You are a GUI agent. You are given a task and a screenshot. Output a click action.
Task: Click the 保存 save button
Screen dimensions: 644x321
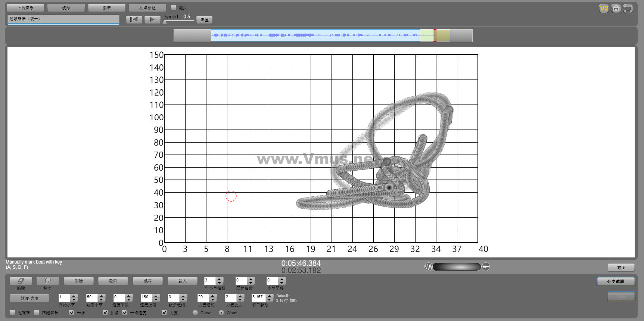(148, 281)
